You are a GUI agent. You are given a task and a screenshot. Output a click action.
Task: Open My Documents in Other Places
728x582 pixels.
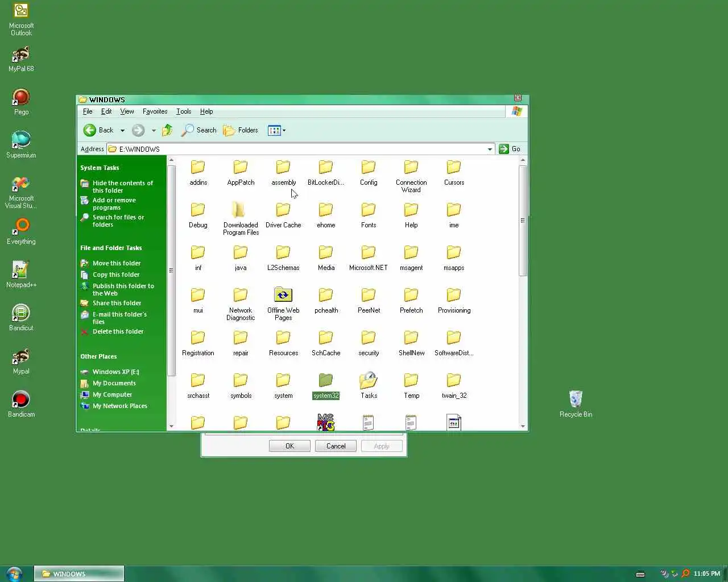click(114, 383)
